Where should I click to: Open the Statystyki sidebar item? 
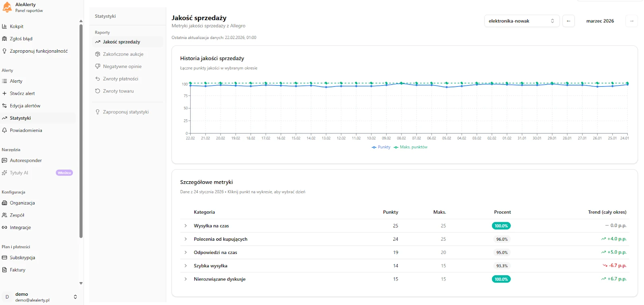[x=38, y=118]
